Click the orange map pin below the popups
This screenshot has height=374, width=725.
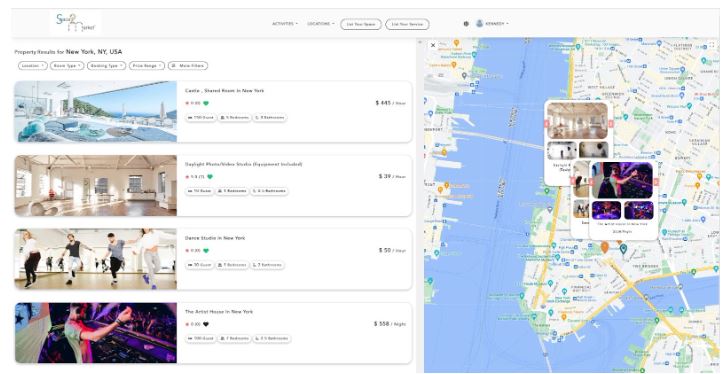tap(604, 247)
